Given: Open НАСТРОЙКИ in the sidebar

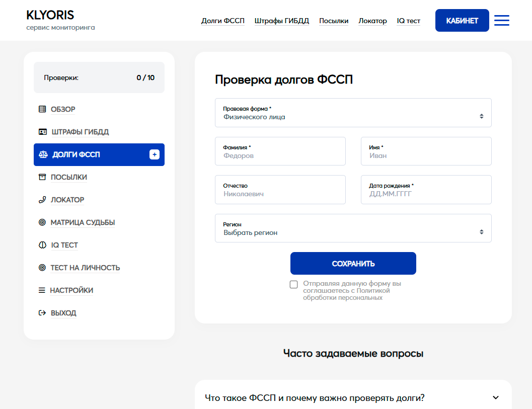Looking at the screenshot, I should tap(71, 290).
